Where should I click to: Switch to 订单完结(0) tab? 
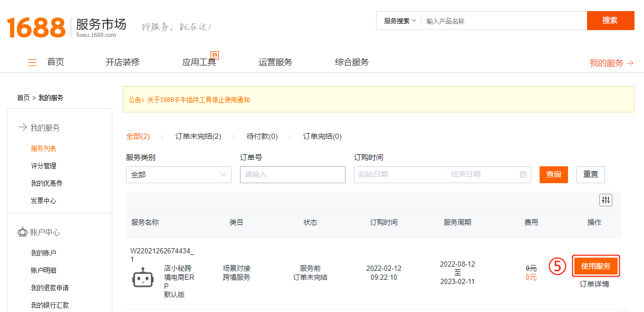click(322, 136)
